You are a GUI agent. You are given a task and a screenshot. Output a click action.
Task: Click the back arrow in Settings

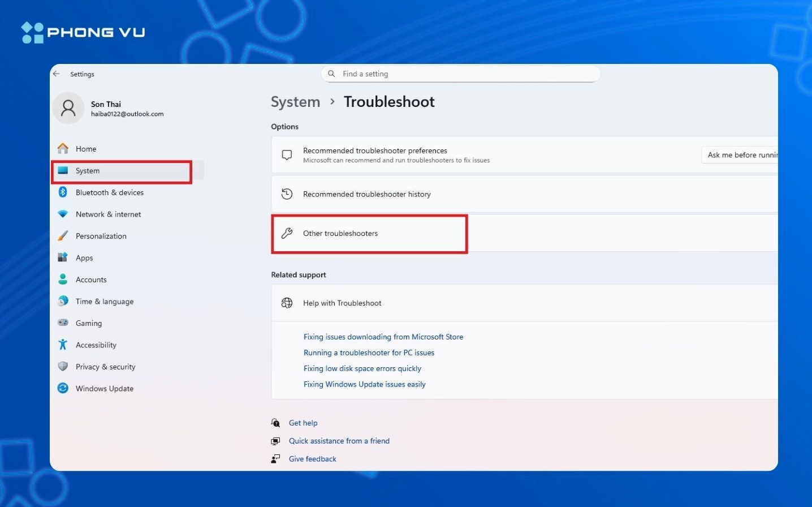57,74
